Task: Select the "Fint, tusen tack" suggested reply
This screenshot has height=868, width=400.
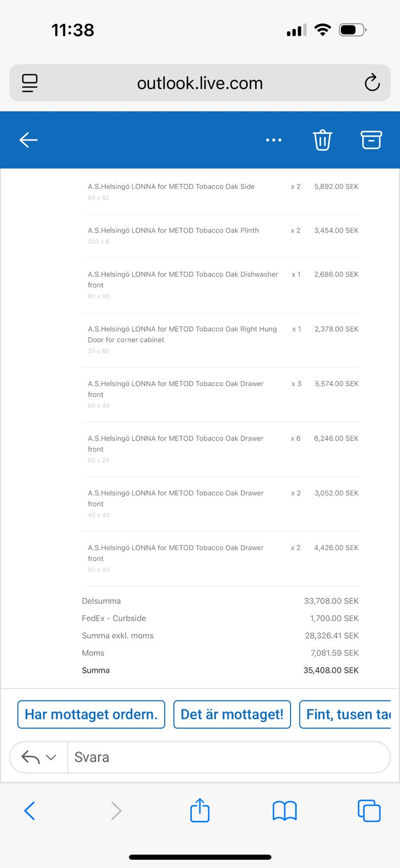Action: [345, 714]
